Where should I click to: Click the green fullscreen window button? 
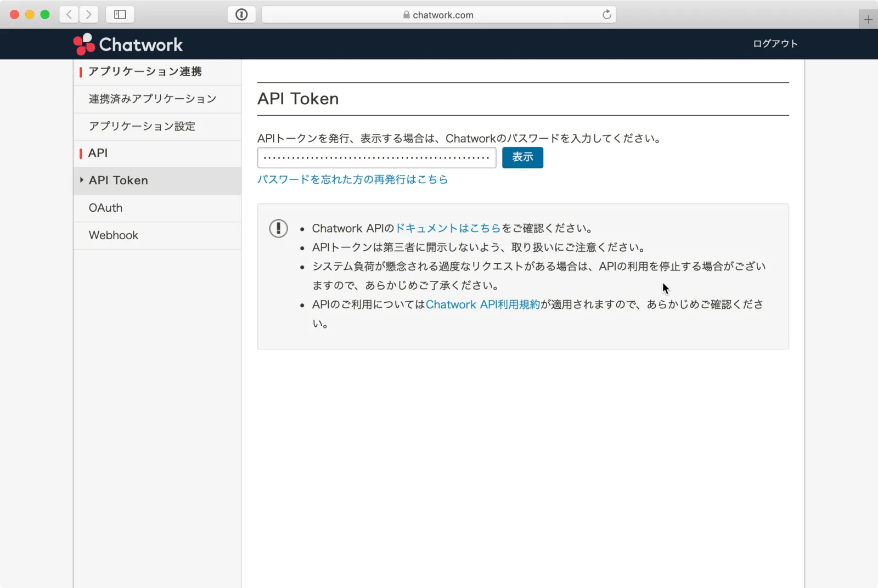[x=45, y=15]
